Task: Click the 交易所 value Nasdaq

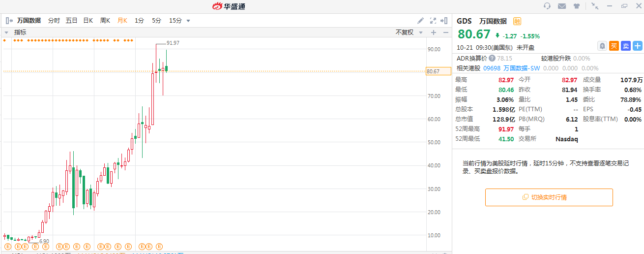Action: [x=567, y=139]
